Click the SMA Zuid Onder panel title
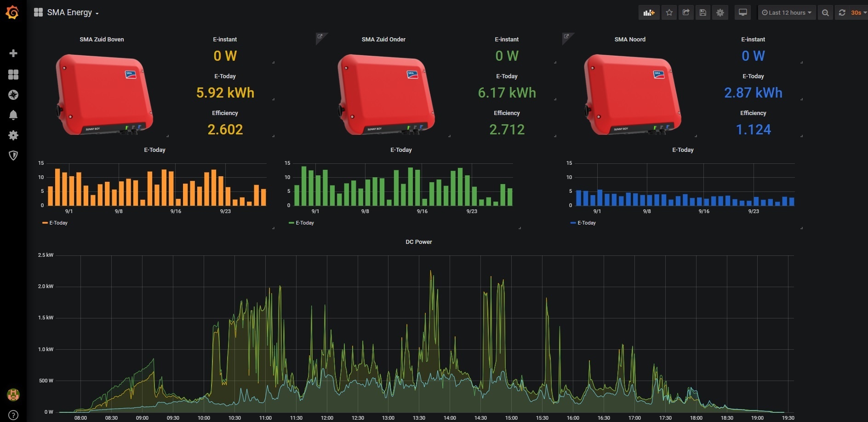Viewport: 868px width, 422px height. 383,40
